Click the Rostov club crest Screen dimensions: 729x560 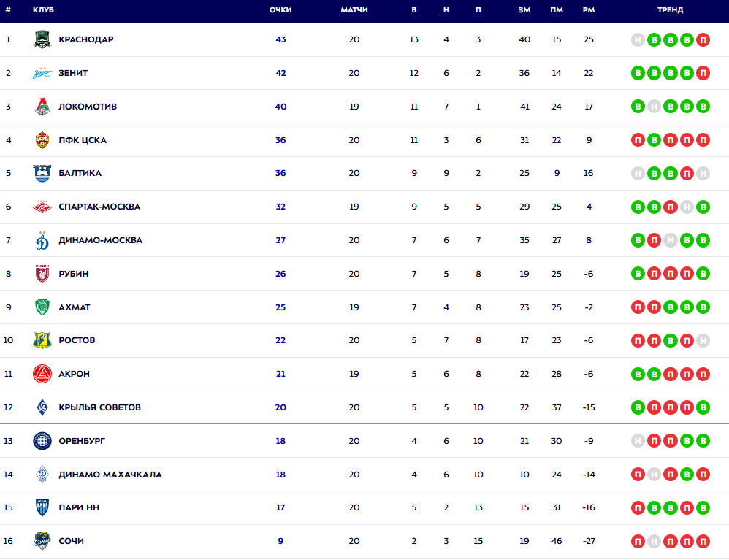(42, 340)
